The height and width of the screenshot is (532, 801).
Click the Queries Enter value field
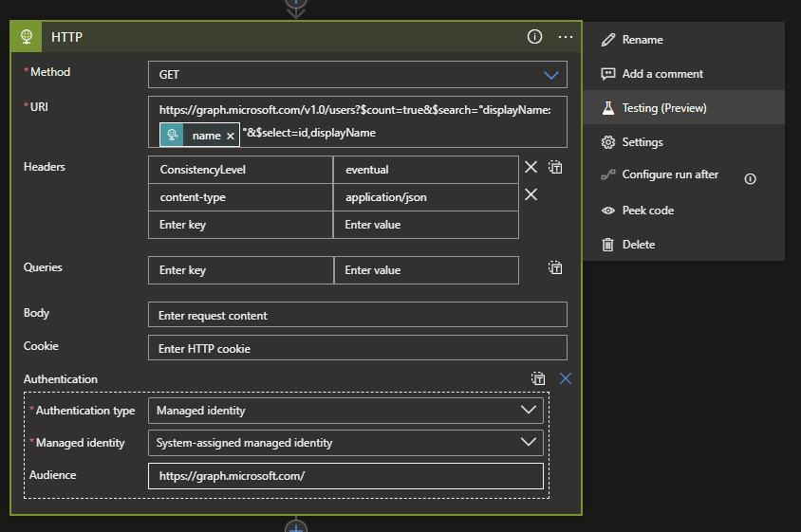coord(426,270)
